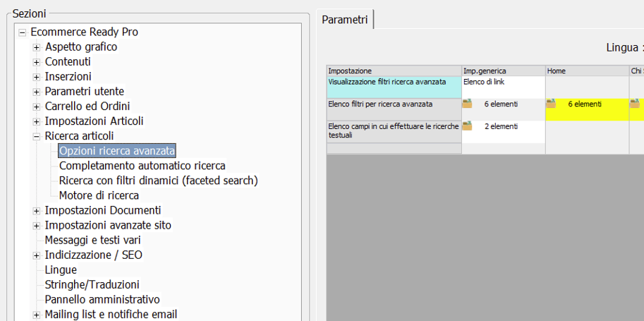This screenshot has width=644, height=321.
Task: Select Completamento automatico ricerca
Action: pyautogui.click(x=142, y=166)
